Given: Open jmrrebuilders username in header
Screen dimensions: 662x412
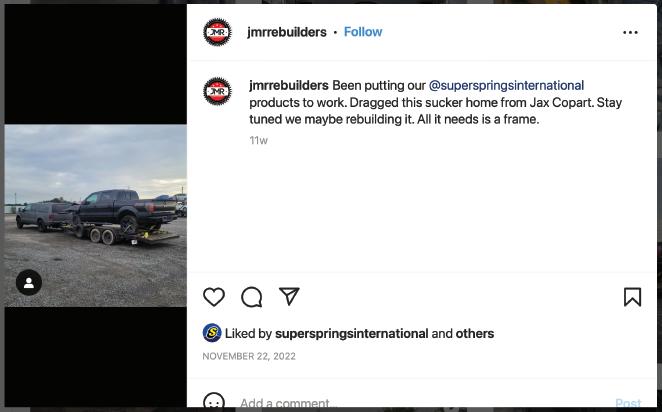Looking at the screenshot, I should pos(287,32).
